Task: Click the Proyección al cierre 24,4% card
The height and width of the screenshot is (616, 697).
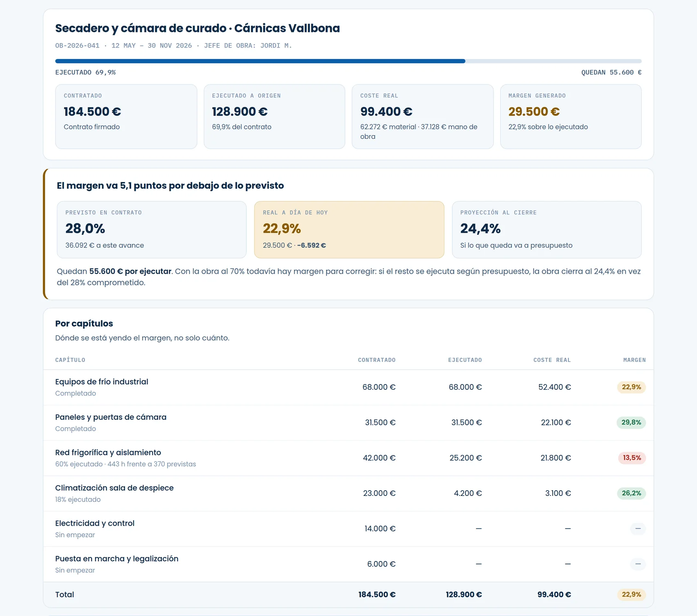Action: coord(547,230)
